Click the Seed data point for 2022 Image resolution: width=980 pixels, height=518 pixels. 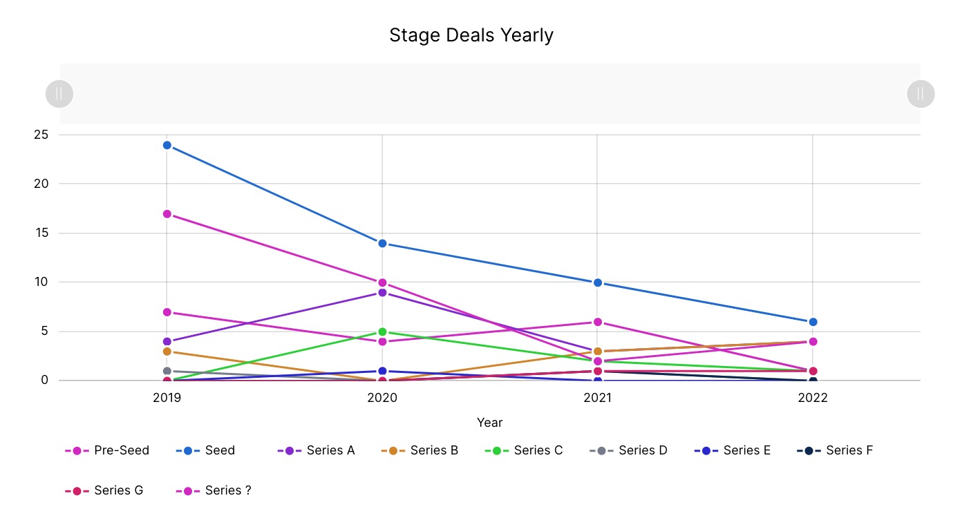(813, 322)
